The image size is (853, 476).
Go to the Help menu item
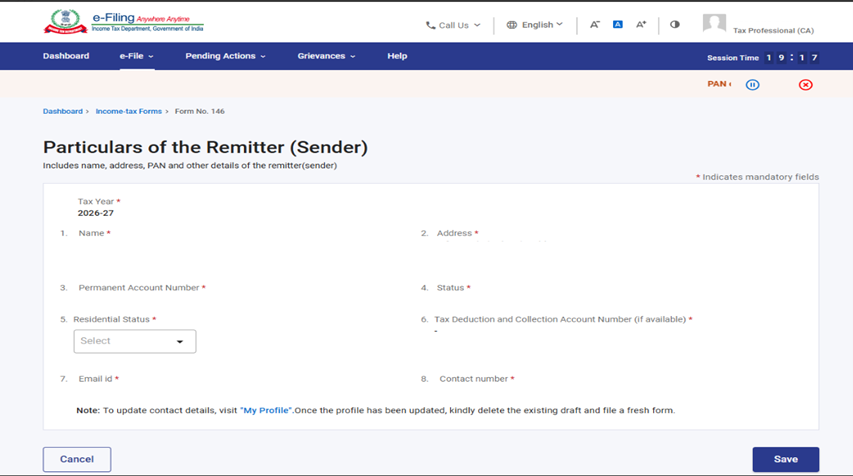click(397, 56)
